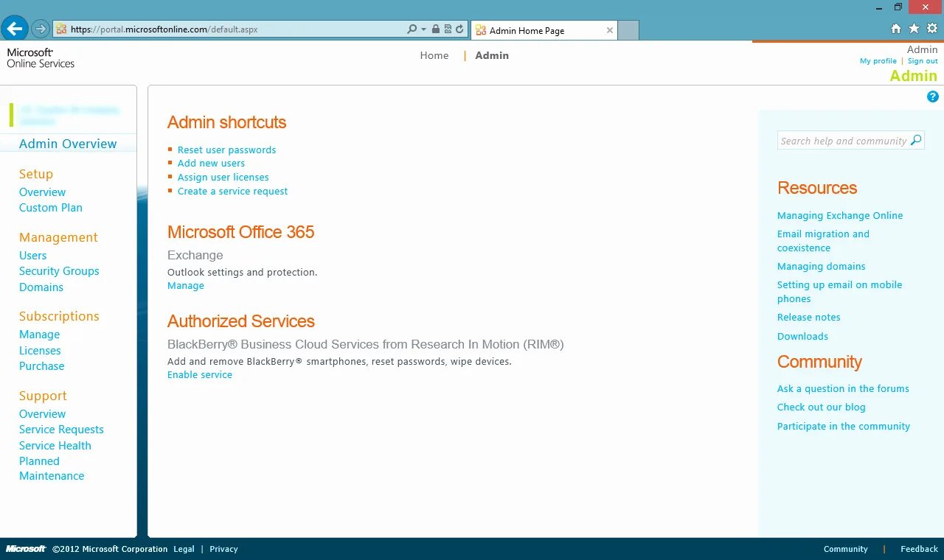This screenshot has width=944, height=560.
Task: Open Downloads resource link
Action: pos(802,337)
